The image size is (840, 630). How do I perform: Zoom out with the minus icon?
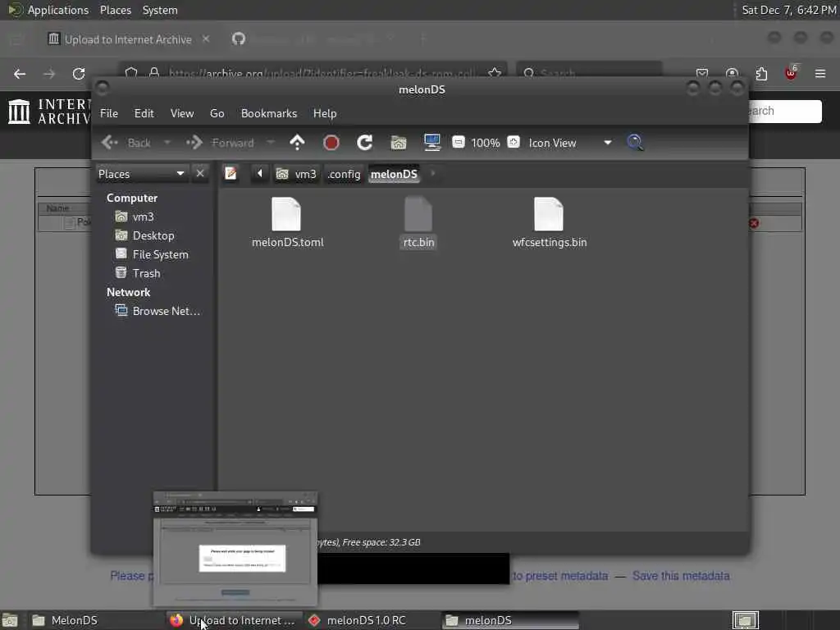(x=458, y=142)
